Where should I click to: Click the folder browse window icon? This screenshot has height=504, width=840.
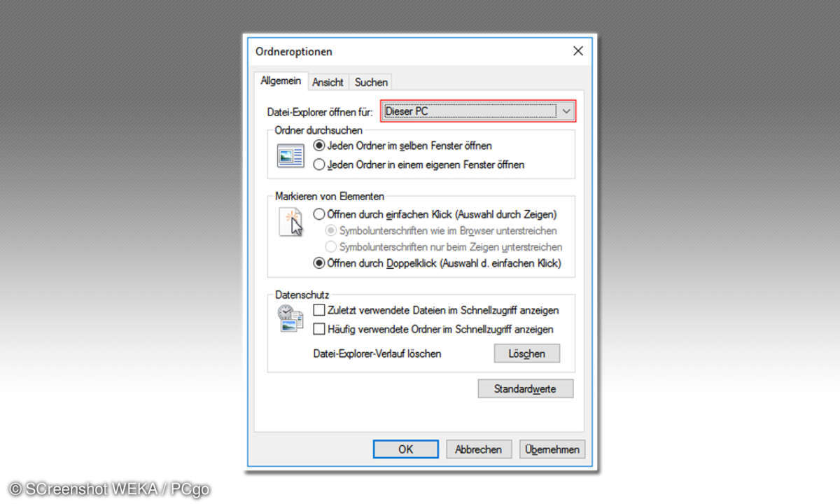pyautogui.click(x=290, y=156)
